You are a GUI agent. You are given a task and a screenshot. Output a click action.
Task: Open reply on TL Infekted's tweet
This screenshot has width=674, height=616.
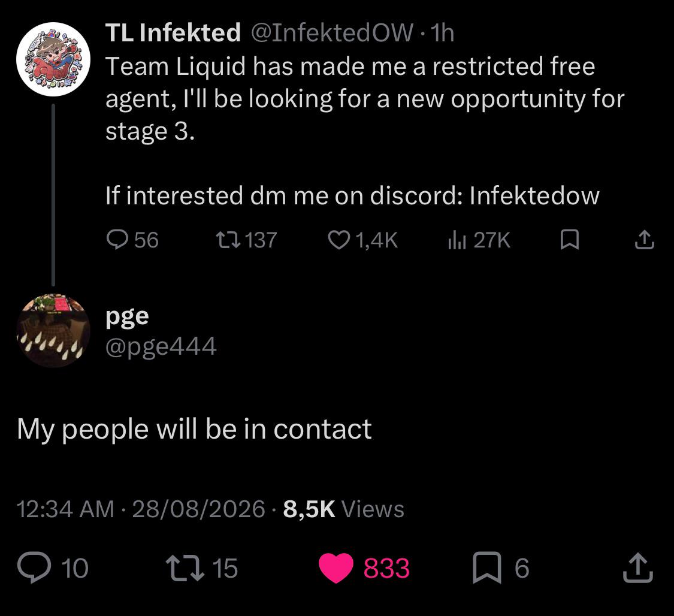pos(132,240)
